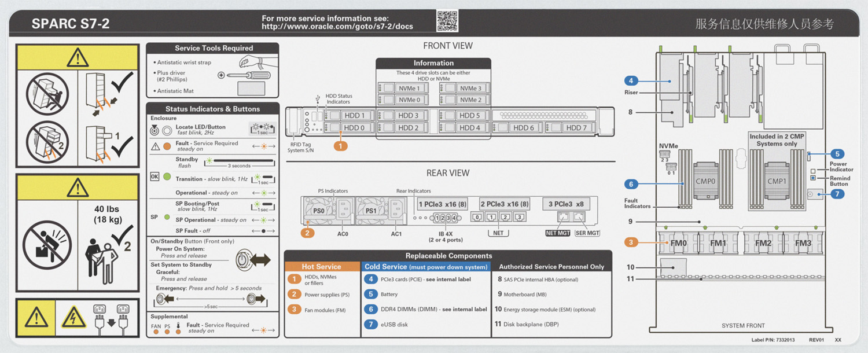Click the blue callout 7 near Remind Button

tap(837, 194)
